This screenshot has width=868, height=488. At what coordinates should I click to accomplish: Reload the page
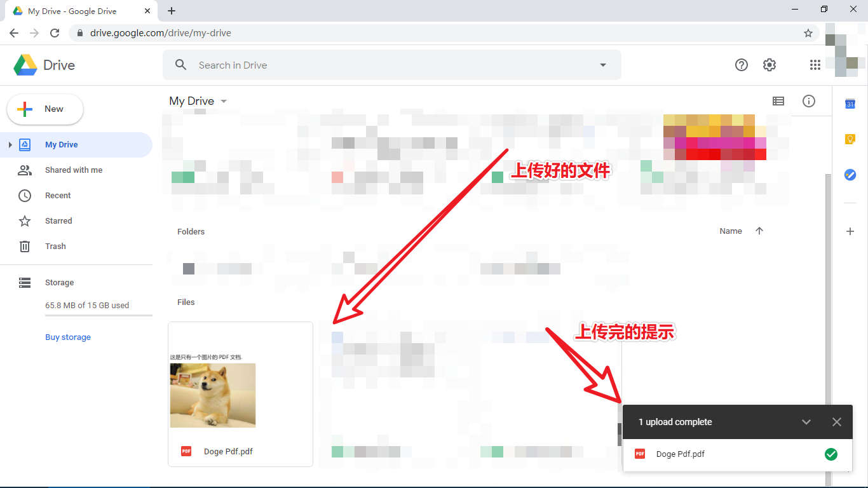pyautogui.click(x=55, y=33)
